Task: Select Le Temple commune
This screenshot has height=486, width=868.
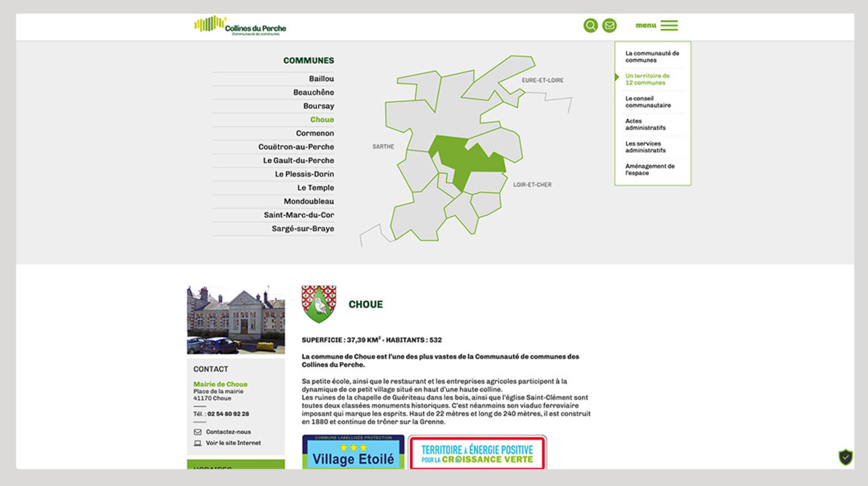Action: pyautogui.click(x=316, y=188)
